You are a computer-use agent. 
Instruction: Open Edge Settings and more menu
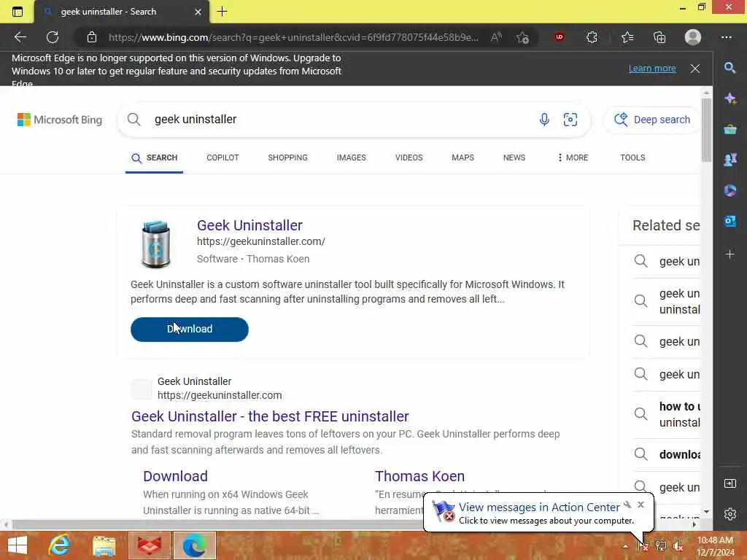point(726,37)
